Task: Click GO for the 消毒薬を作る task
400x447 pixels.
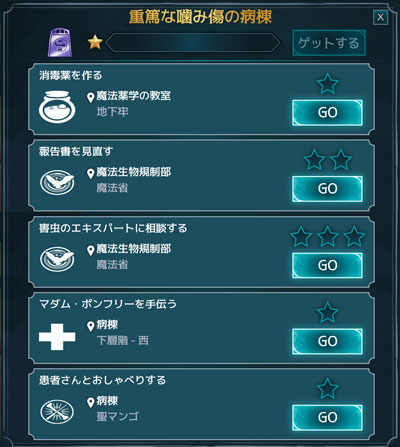Action: coord(327,112)
